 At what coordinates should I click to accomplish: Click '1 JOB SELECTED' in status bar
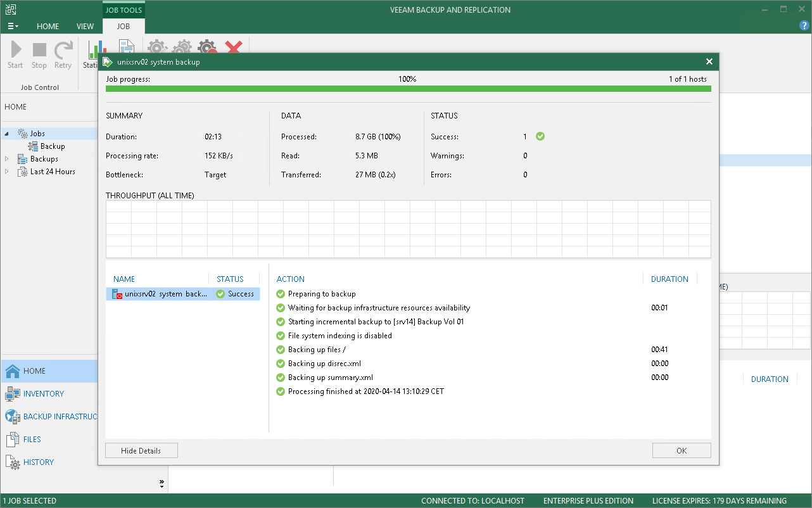[x=30, y=501]
